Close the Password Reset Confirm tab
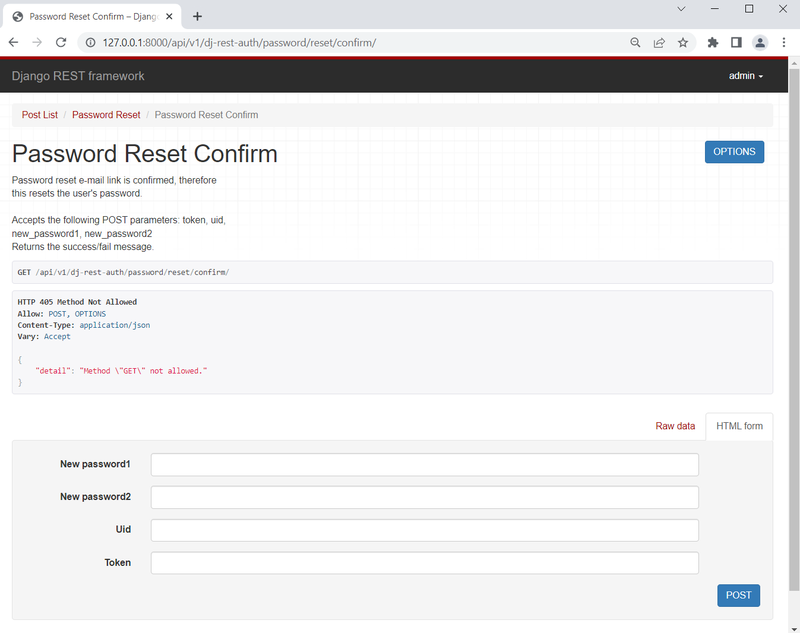This screenshot has height=633, width=800. click(x=169, y=16)
